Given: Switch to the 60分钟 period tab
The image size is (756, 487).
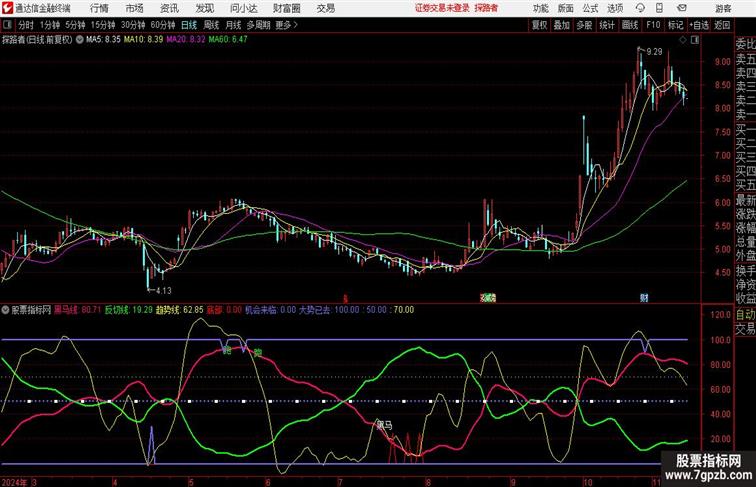Looking at the screenshot, I should [x=163, y=25].
